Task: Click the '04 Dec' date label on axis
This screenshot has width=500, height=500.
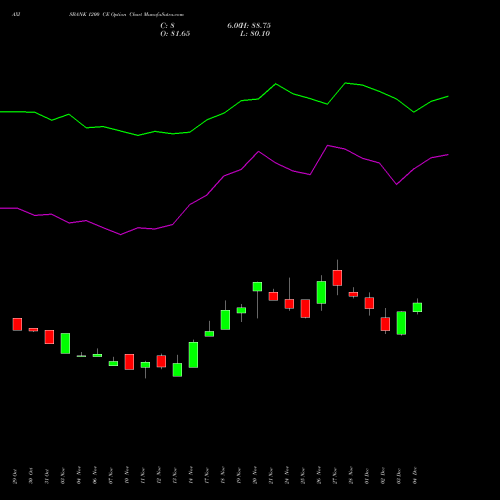Action: tap(415, 476)
